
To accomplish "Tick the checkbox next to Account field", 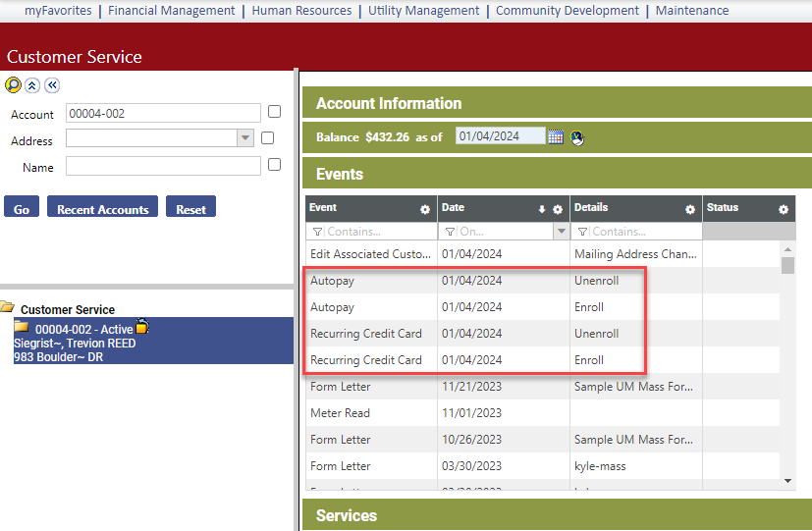I will click(x=275, y=112).
